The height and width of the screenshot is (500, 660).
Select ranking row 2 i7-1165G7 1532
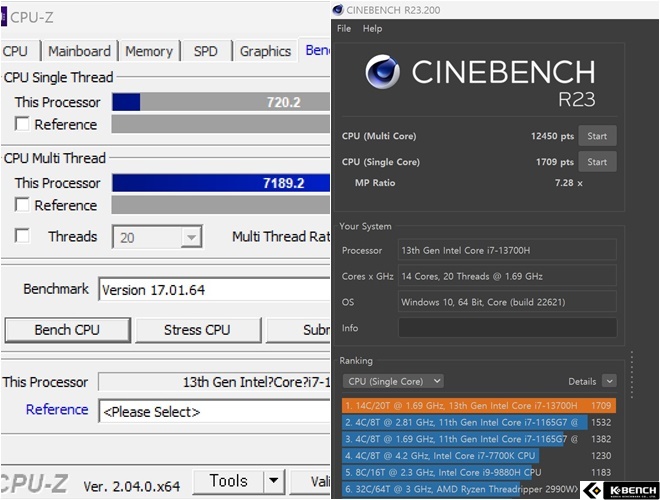point(479,422)
